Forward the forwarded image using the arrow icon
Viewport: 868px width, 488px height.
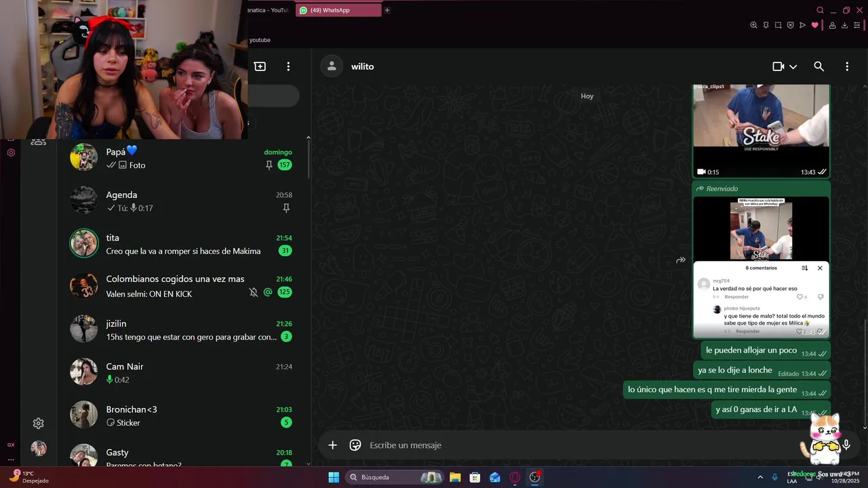tap(681, 260)
